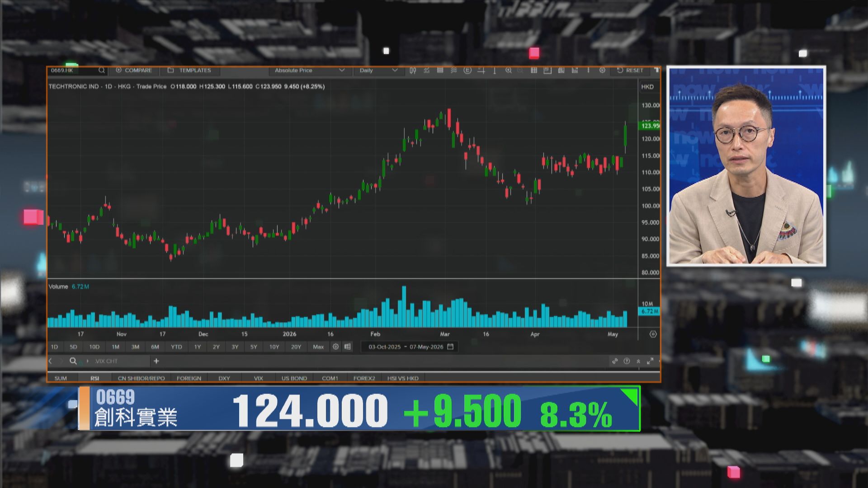Open the COM1 tab

(330, 378)
